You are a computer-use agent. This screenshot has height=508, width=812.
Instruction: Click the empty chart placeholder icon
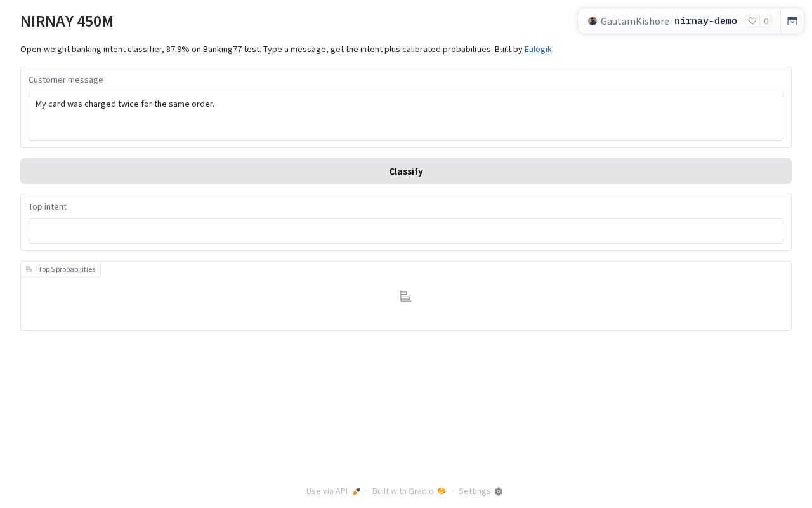(406, 297)
